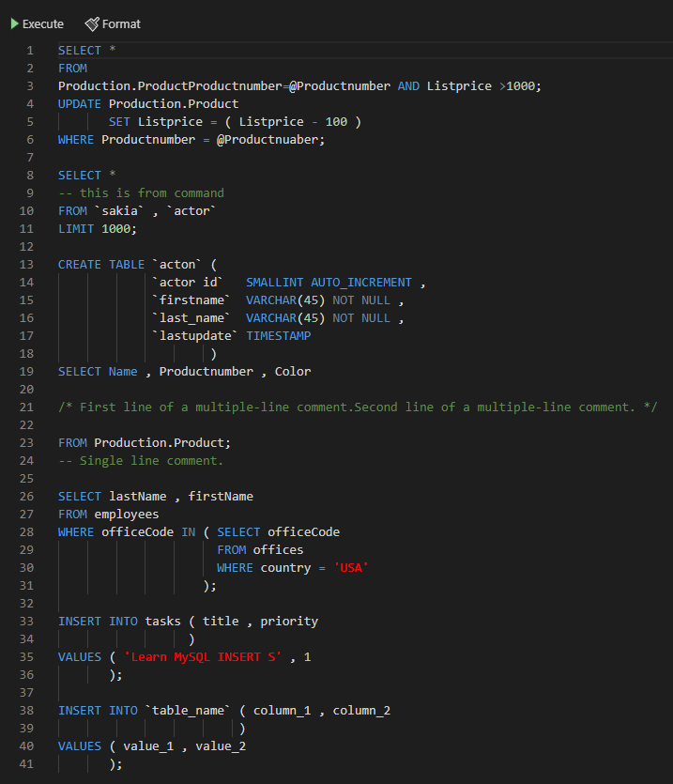
Task: Click 'FROM employees' on line 27
Action: [x=109, y=515]
